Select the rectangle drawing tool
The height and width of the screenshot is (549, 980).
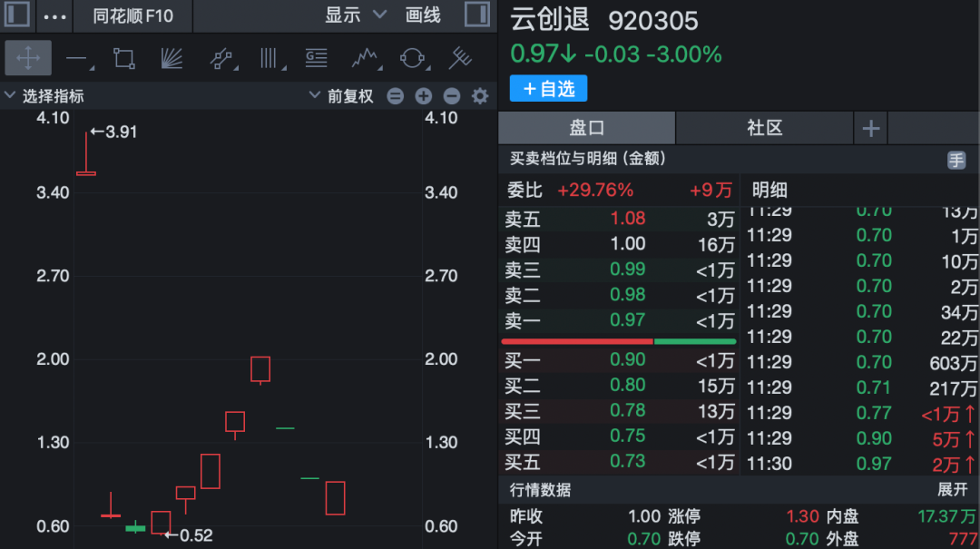(x=123, y=59)
